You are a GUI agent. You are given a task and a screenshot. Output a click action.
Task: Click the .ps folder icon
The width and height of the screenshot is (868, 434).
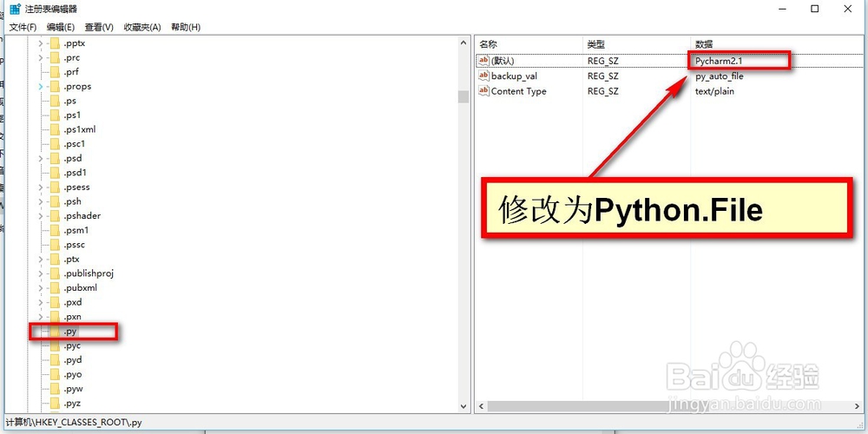coord(54,101)
